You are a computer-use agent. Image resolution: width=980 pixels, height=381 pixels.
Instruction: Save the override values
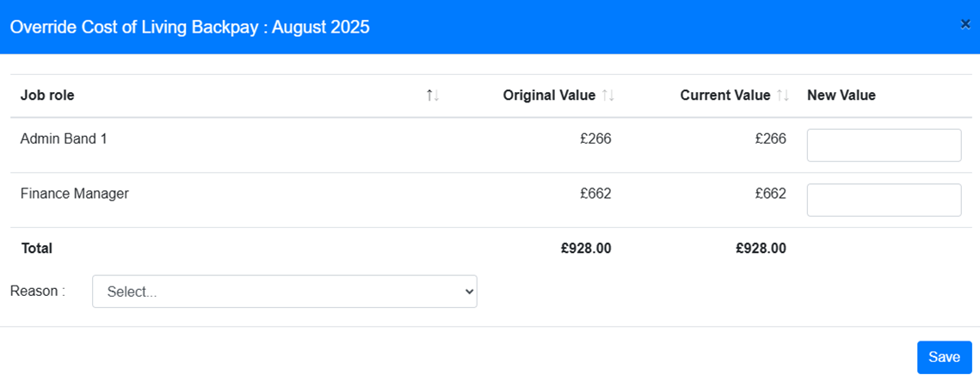coord(944,357)
